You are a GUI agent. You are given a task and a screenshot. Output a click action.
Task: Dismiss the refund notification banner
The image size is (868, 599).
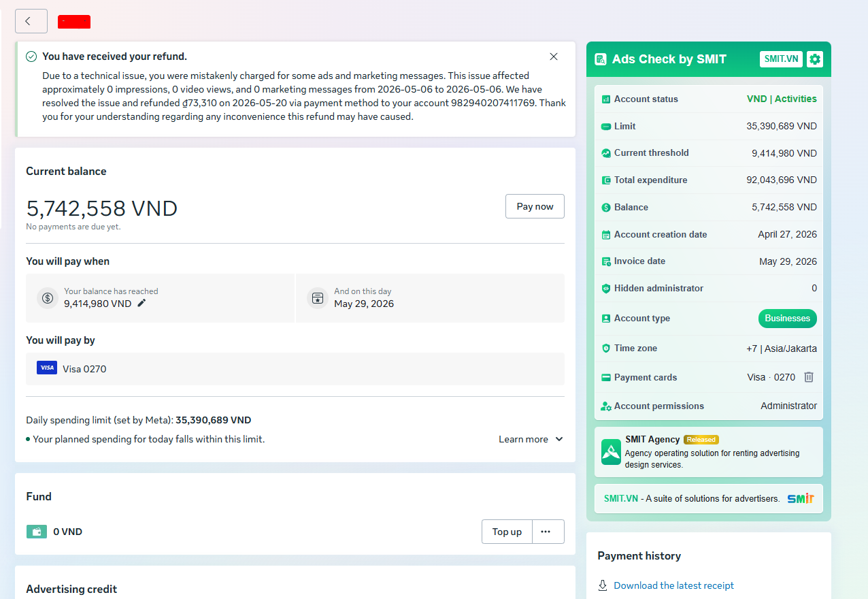click(554, 56)
